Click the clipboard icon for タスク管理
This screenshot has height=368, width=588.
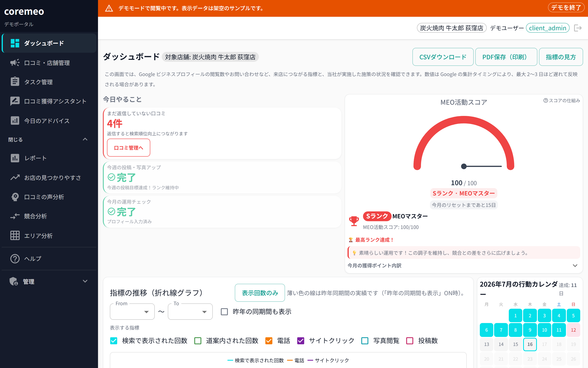pos(15,82)
